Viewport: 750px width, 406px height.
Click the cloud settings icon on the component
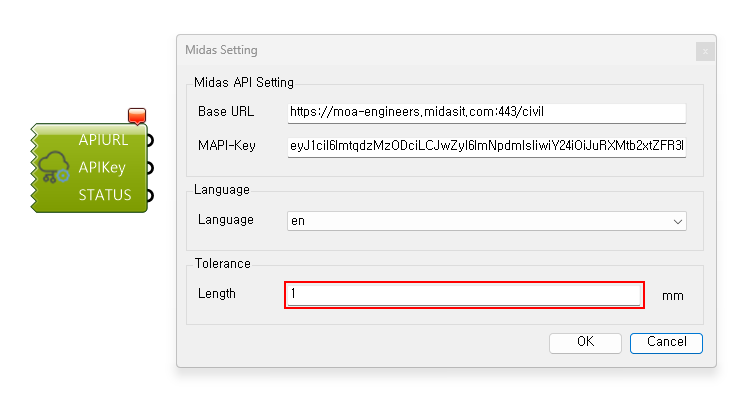point(54,167)
